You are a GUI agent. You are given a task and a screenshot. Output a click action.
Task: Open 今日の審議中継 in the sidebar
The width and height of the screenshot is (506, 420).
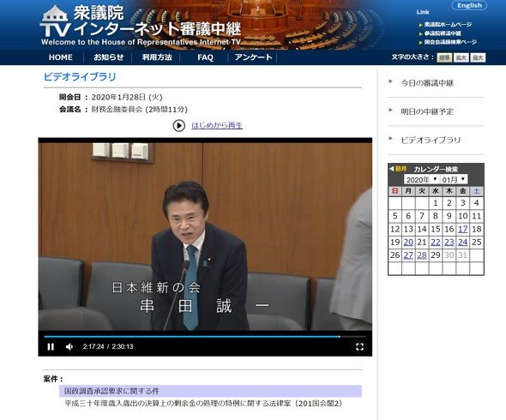[427, 83]
